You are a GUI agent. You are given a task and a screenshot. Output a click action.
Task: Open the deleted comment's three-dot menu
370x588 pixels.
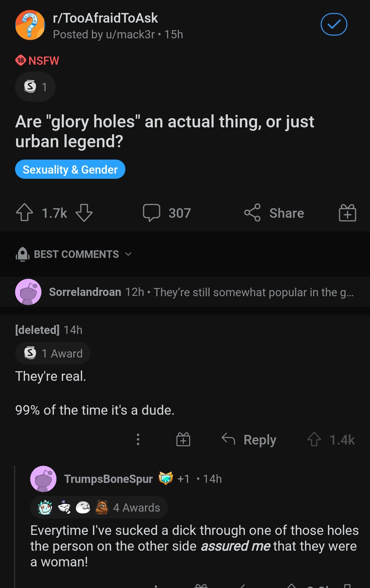138,439
